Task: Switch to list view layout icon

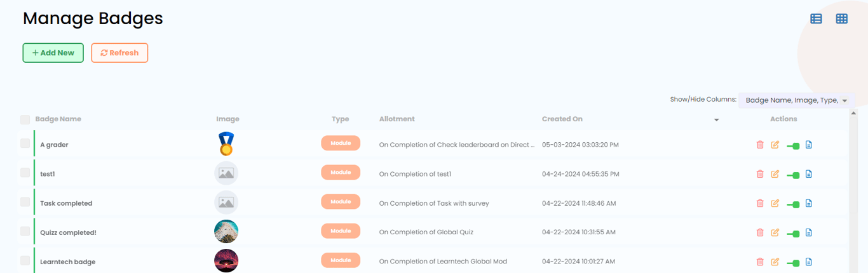Action: (x=816, y=19)
